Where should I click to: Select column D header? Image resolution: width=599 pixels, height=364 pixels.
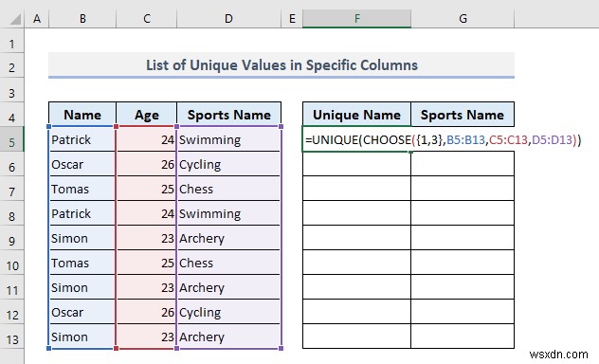(x=228, y=19)
